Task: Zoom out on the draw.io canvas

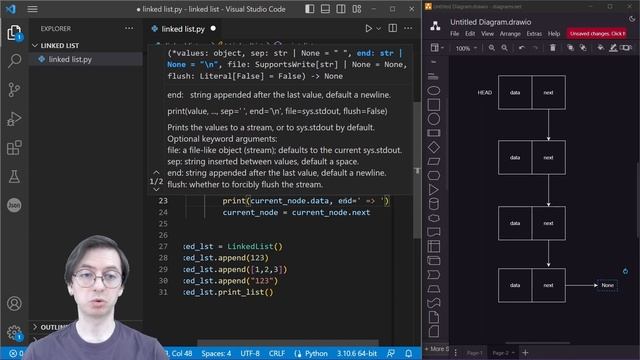Action: pyautogui.click(x=504, y=48)
